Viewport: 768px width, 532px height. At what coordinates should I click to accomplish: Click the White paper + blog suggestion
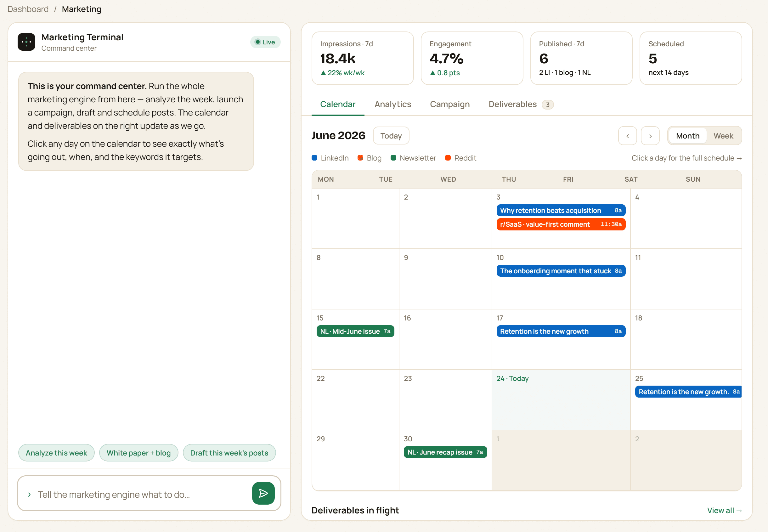(x=138, y=453)
